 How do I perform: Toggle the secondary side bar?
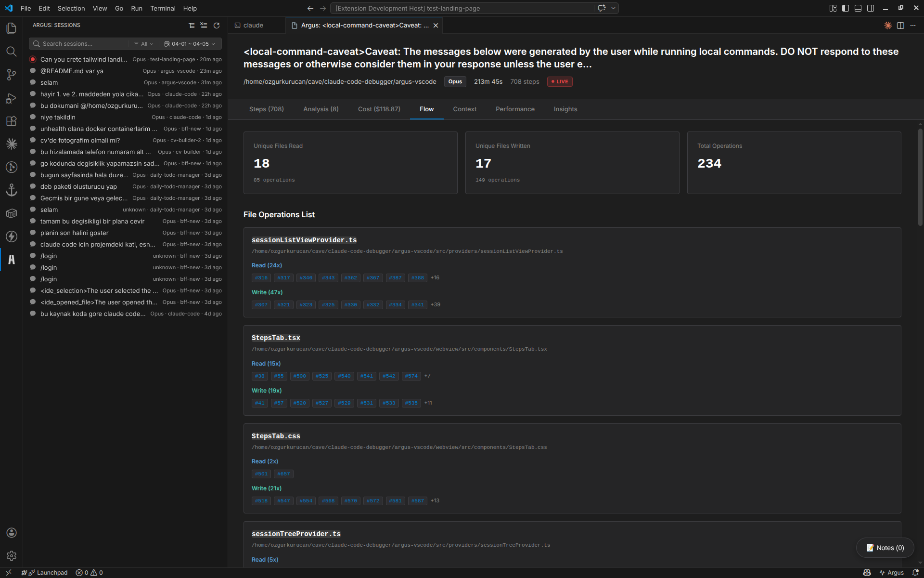point(871,8)
